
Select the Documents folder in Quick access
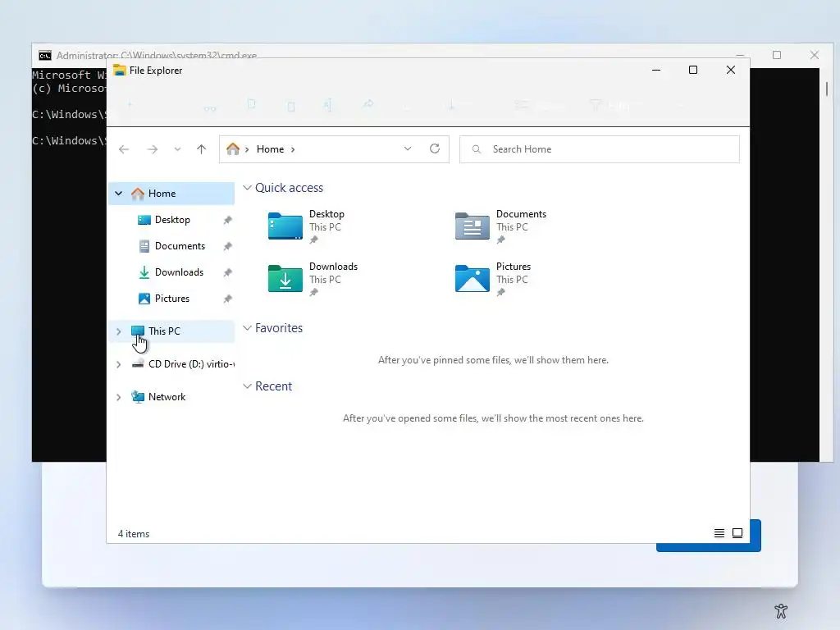point(501,226)
